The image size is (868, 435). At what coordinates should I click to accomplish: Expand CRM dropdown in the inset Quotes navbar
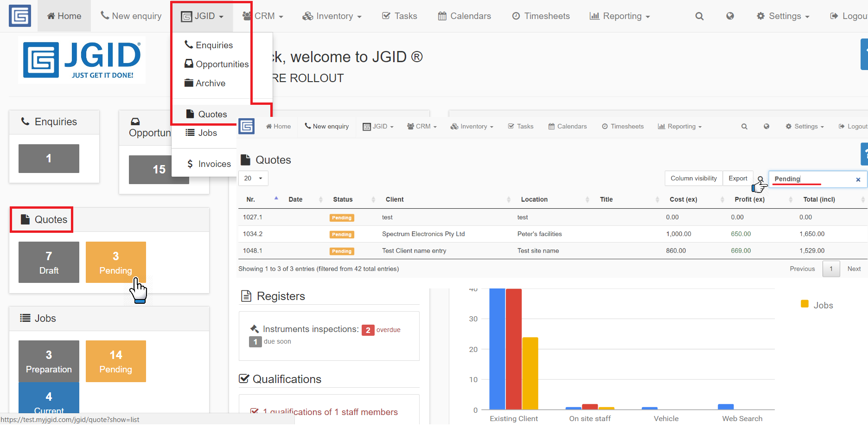pos(422,126)
